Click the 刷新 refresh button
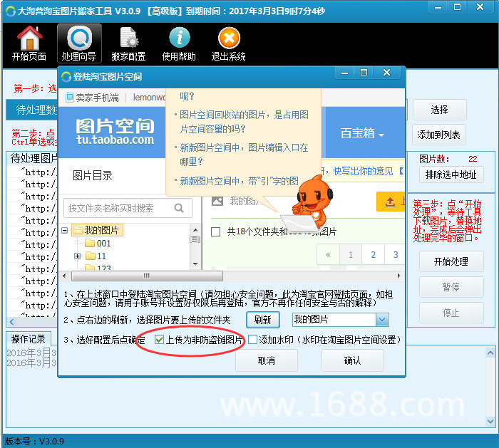The height and width of the screenshot is (448, 499). (x=263, y=320)
